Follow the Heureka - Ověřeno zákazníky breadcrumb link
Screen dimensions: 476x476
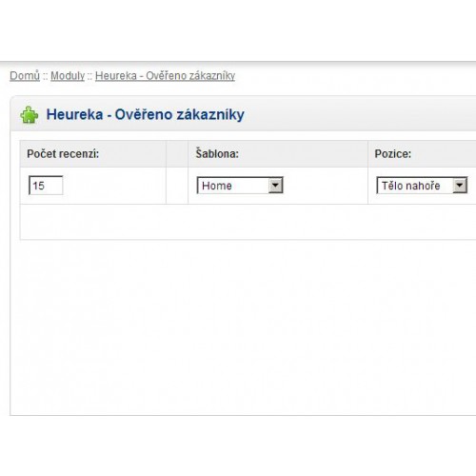click(165, 76)
